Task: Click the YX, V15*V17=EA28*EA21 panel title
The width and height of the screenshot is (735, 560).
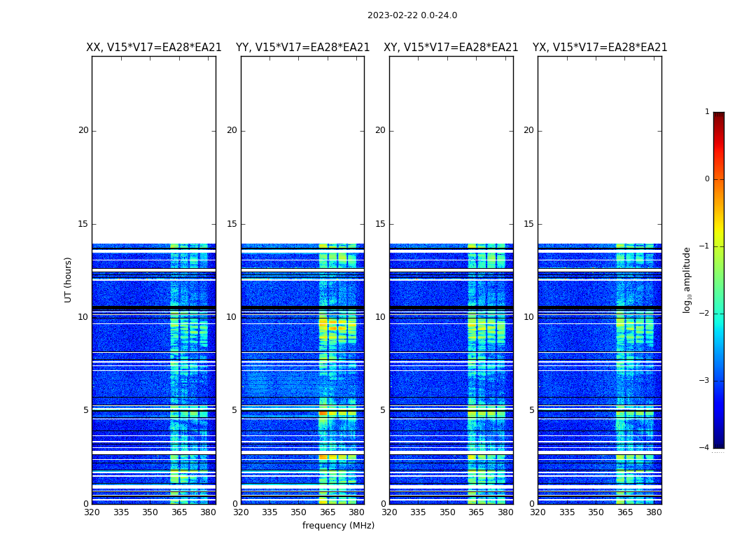Action: 599,48
